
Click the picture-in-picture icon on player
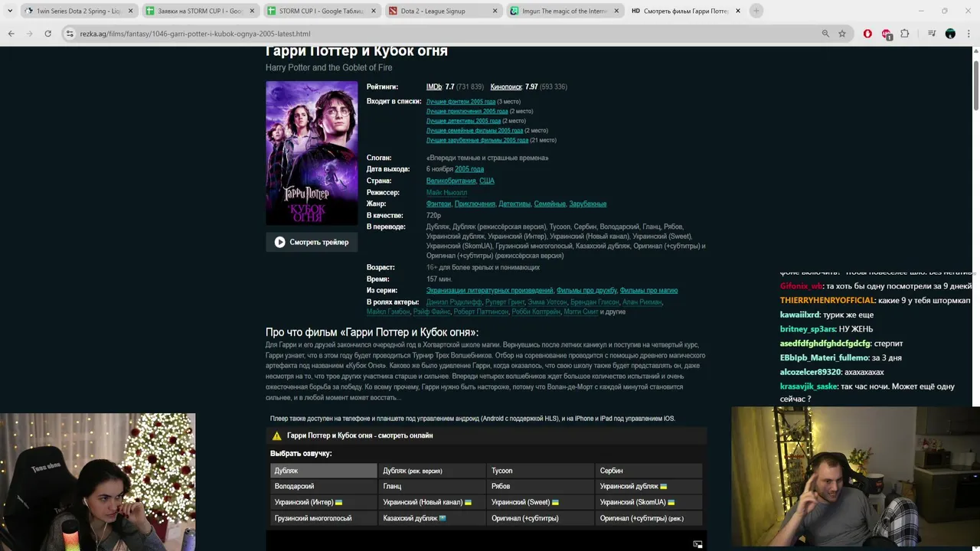pos(697,544)
